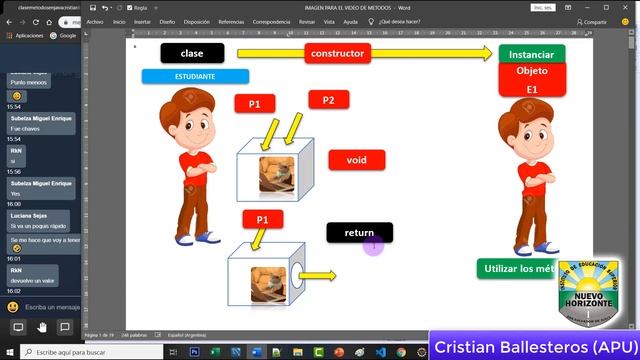
Task: Click the emoji smiley icon in the chat input
Action: (x=13, y=307)
